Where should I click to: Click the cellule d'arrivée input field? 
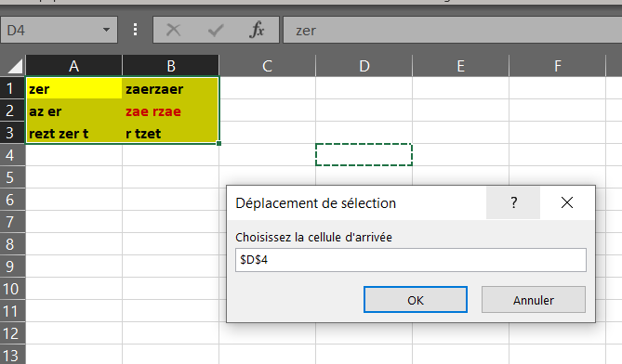click(411, 260)
